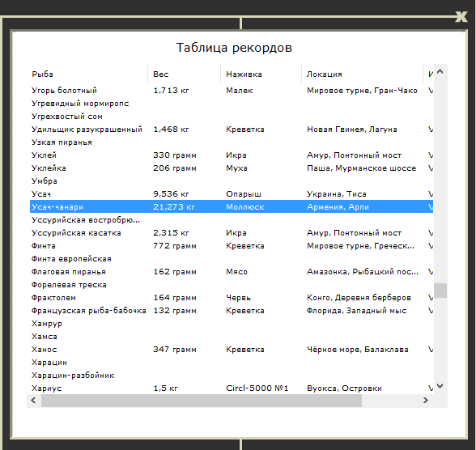Click the weight 330 грамм cell

pyautogui.click(x=175, y=155)
